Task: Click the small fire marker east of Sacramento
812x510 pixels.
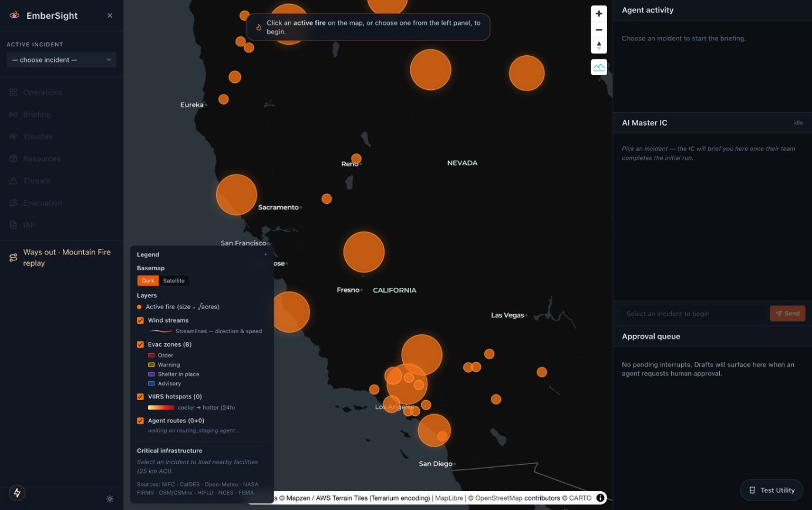Action: pyautogui.click(x=327, y=199)
